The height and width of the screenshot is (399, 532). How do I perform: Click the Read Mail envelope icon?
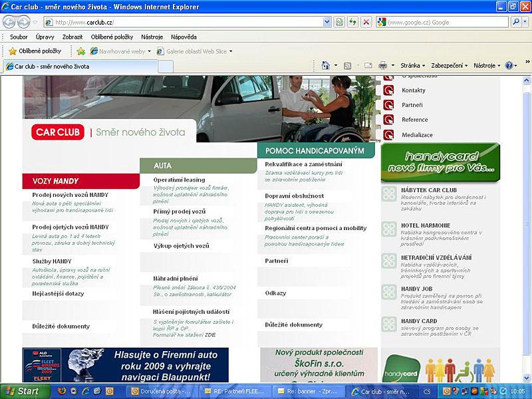(x=368, y=65)
